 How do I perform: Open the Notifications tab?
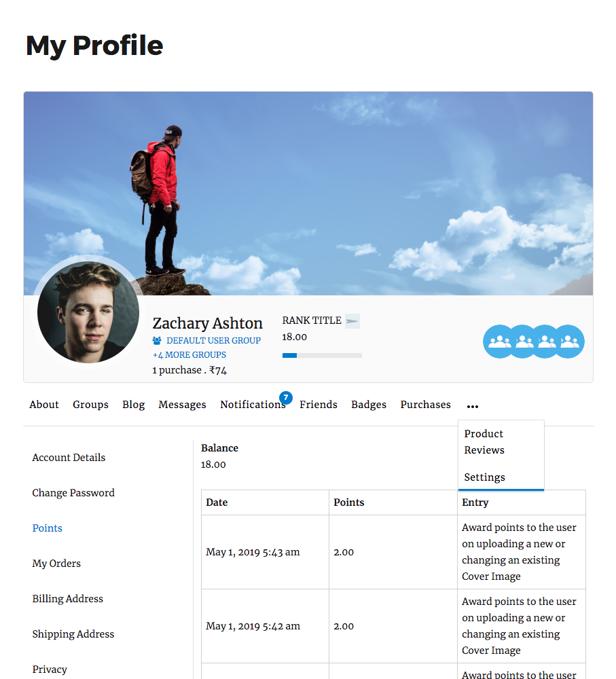252,405
